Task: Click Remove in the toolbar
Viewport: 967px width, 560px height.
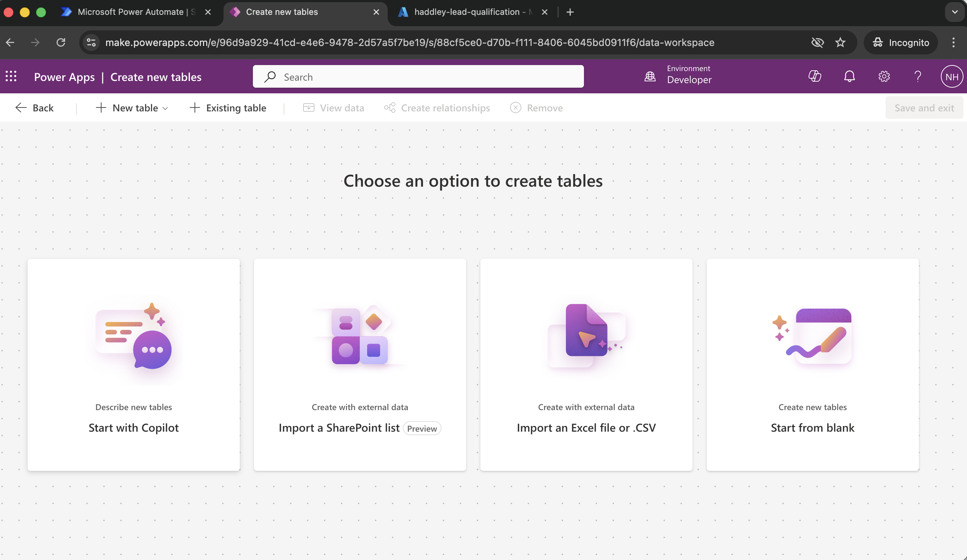Action: (537, 108)
